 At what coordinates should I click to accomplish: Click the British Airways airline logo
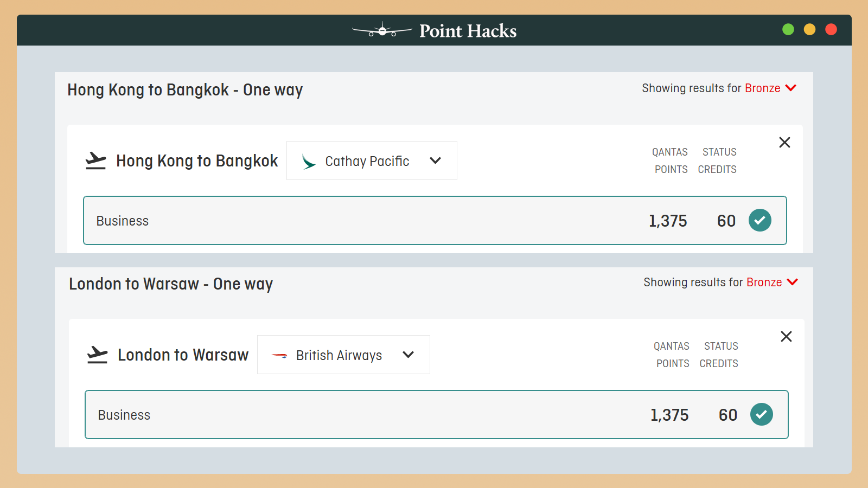pos(279,355)
